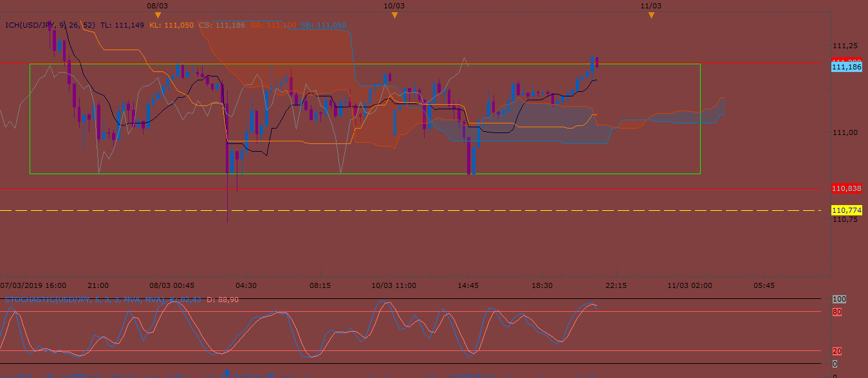Click the stochastic 80 level label
The width and height of the screenshot is (868, 378).
click(x=836, y=312)
